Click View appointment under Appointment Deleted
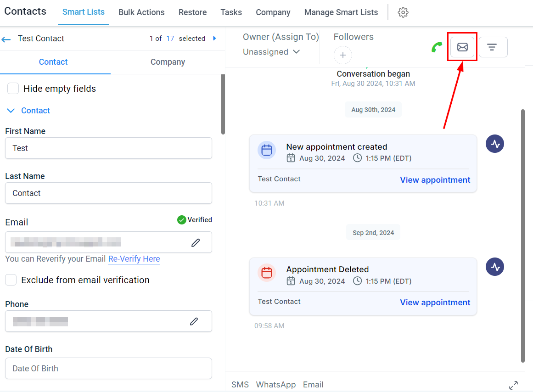 [x=435, y=302]
